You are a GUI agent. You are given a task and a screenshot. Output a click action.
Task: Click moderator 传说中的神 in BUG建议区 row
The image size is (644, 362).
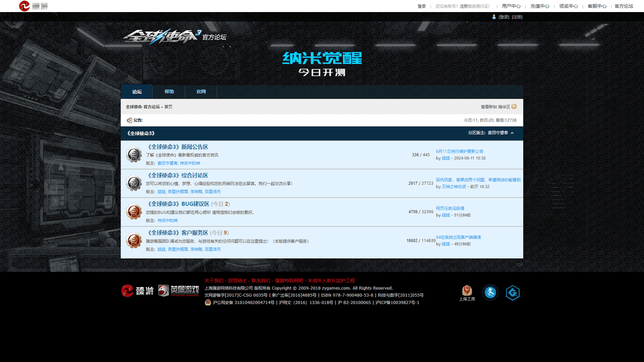(x=167, y=221)
